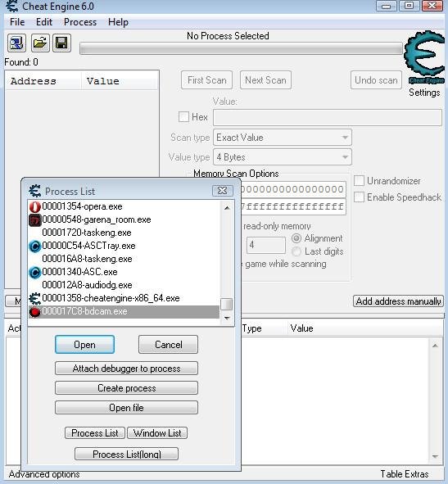
Task: Click the scan Value input field
Action: point(328,118)
